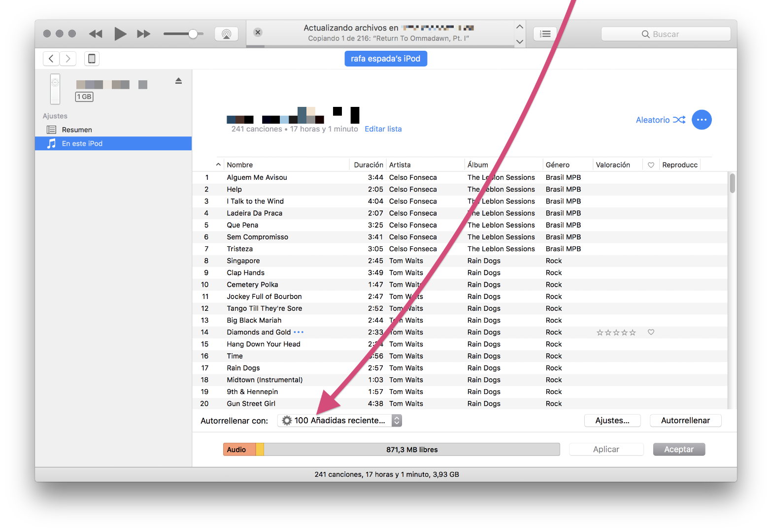This screenshot has height=532, width=772.
Task: Select song Clap Hands
Action: [460, 273]
